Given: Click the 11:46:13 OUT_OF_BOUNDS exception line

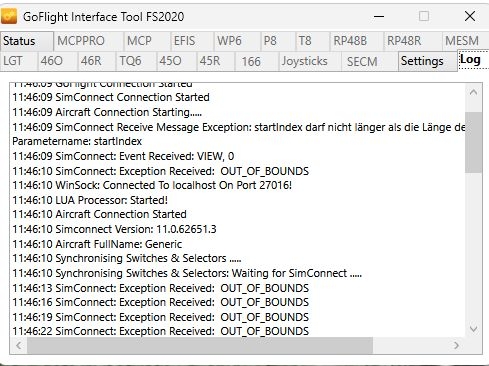Looking at the screenshot, I should click(161, 288).
